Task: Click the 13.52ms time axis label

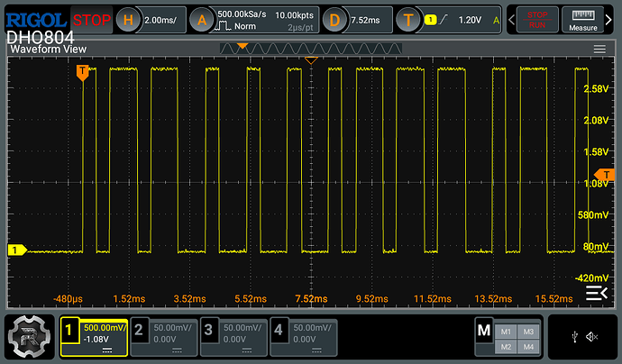Action: coord(493,298)
